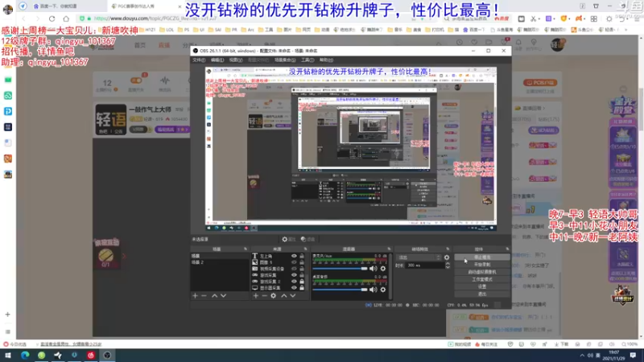Toggle lock on 显示器采集 source

(x=302, y=288)
